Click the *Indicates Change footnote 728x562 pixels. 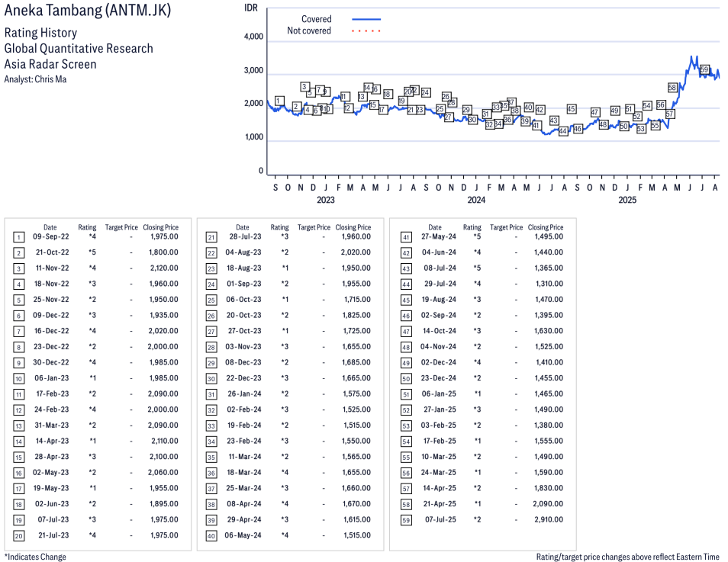pos(35,557)
